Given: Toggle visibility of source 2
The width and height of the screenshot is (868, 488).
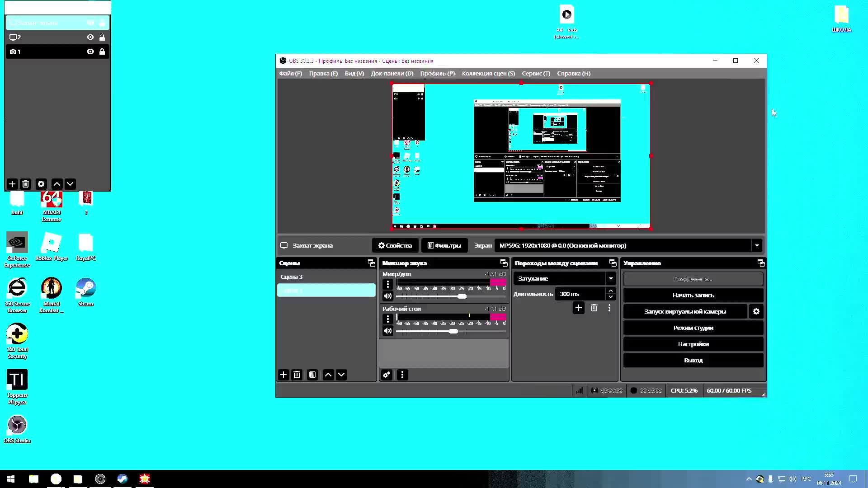Looking at the screenshot, I should click(x=90, y=37).
